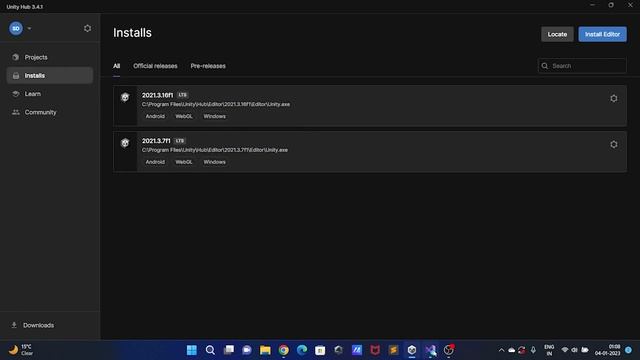Screen dimensions: 640x360
Task: Click the Learn graduation cap icon
Action: [x=16, y=94]
